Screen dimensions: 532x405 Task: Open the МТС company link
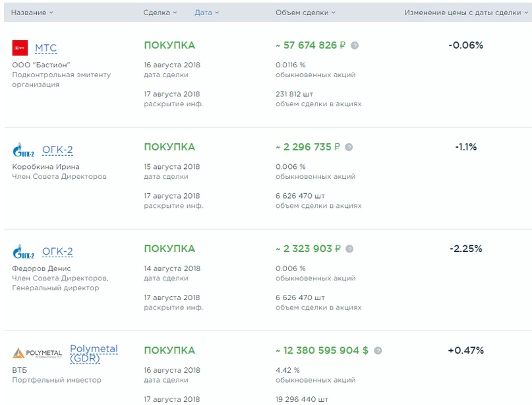(45, 48)
